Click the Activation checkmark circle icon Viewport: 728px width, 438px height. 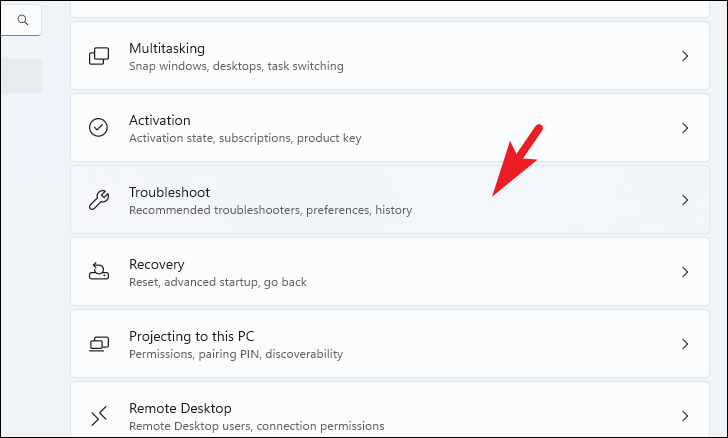98,127
